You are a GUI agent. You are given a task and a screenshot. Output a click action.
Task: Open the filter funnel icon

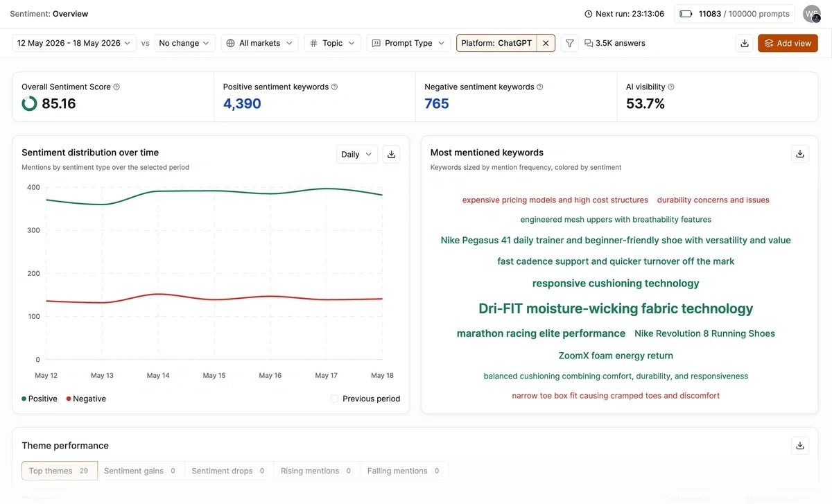(569, 43)
